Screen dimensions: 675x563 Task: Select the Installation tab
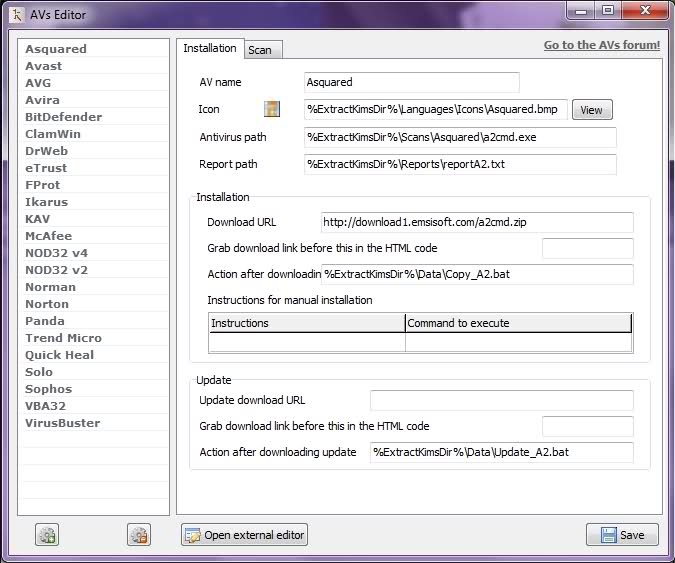(x=210, y=48)
